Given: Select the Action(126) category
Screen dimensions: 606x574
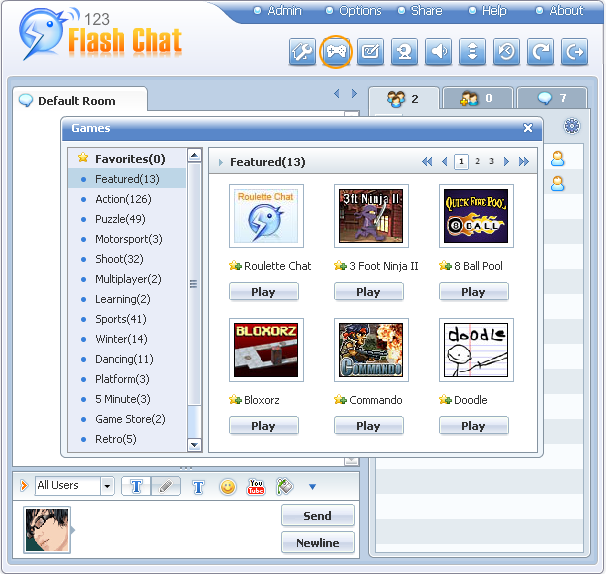Looking at the screenshot, I should click(127, 199).
